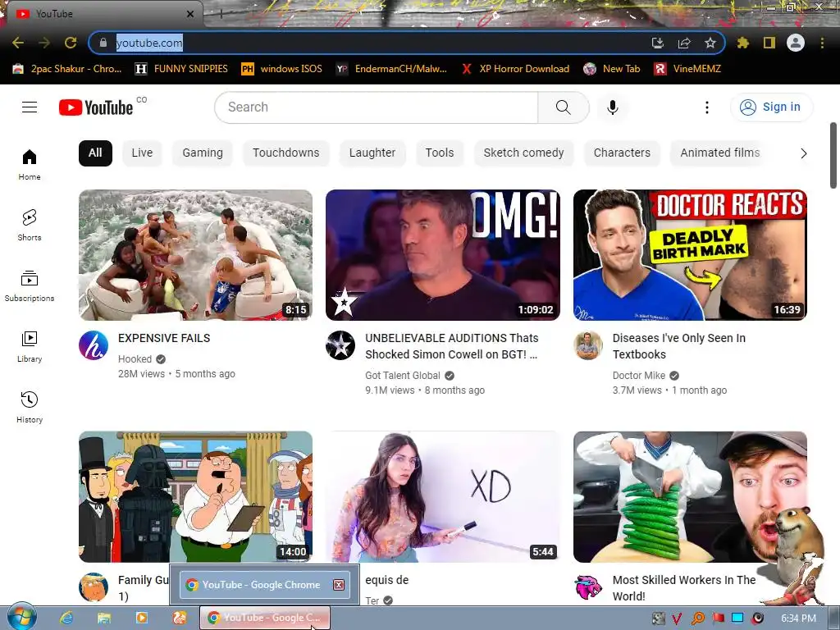Open Doctor Reacts video thumbnail
The width and height of the screenshot is (840, 630).
690,255
